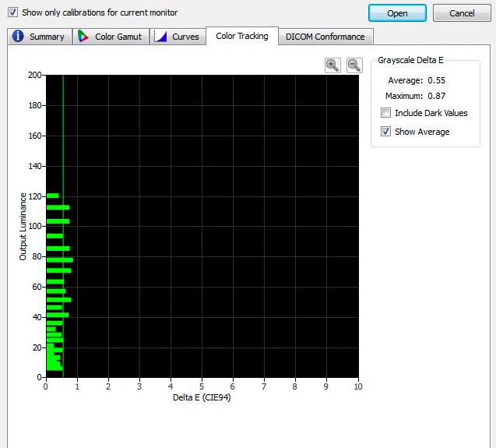Viewport: 496px width, 448px height.
Task: Click the longest Delta E bar near 80
Action: click(x=60, y=260)
